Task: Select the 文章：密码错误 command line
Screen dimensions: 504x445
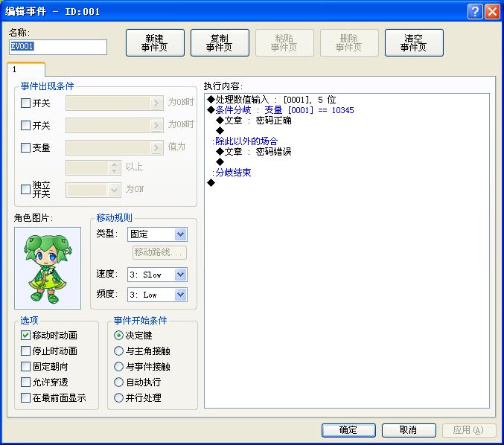Action: tap(254, 152)
